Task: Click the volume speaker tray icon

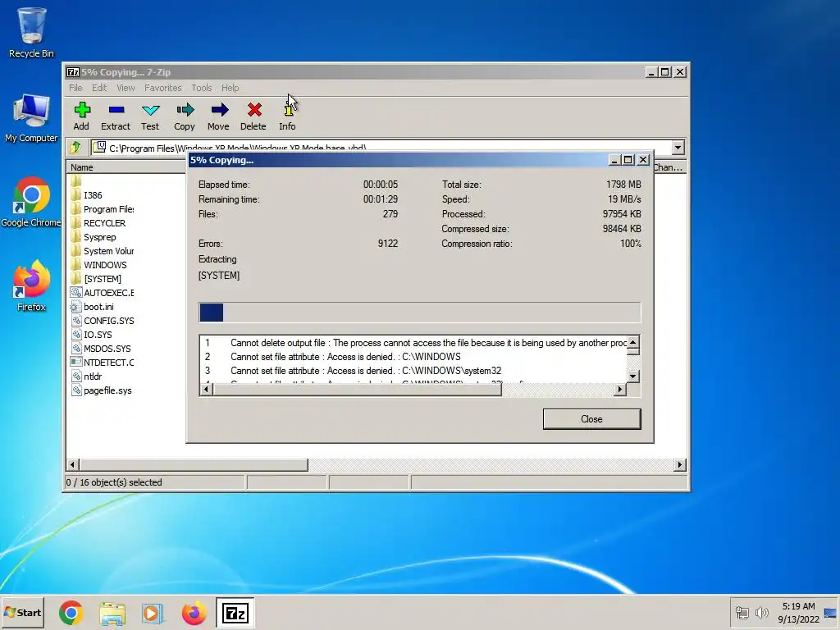Action: [762, 612]
